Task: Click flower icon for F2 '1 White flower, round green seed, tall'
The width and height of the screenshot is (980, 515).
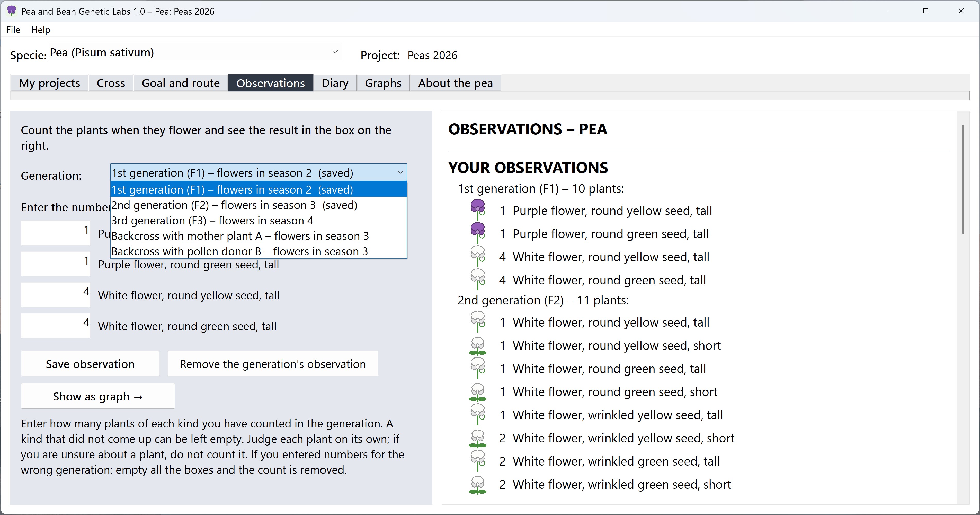Action: [478, 368]
